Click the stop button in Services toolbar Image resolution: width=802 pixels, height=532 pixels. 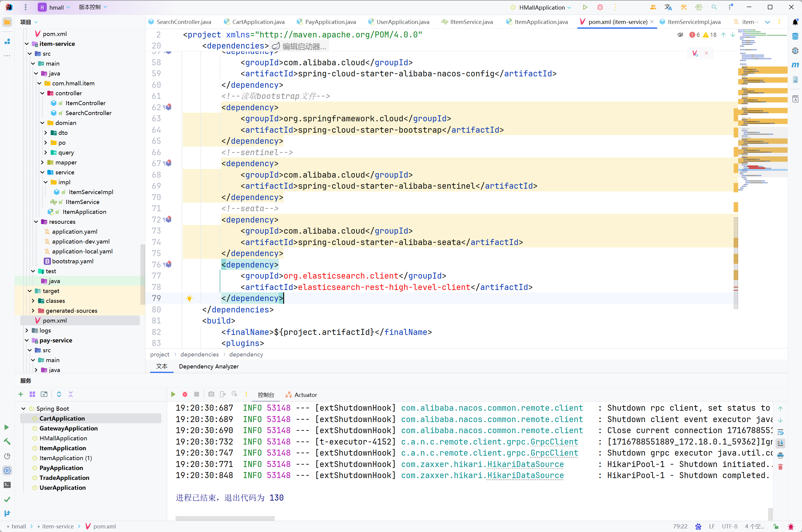tap(196, 394)
